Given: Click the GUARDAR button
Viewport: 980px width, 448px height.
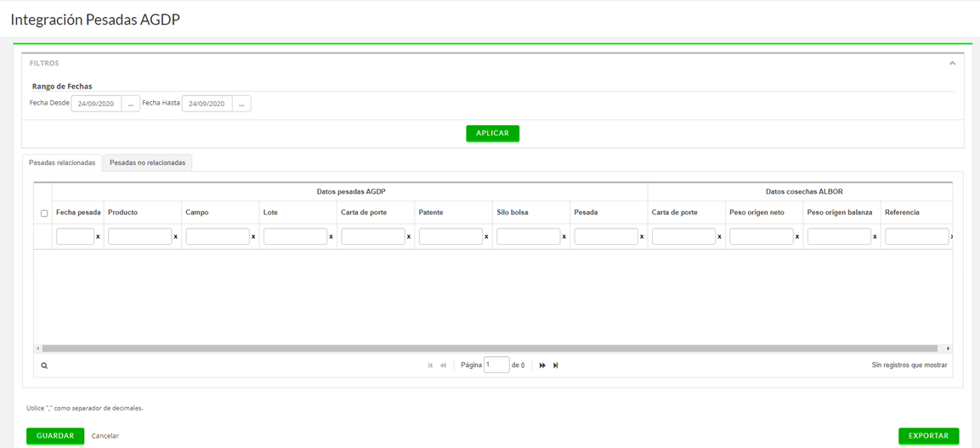Looking at the screenshot, I should click(55, 436).
